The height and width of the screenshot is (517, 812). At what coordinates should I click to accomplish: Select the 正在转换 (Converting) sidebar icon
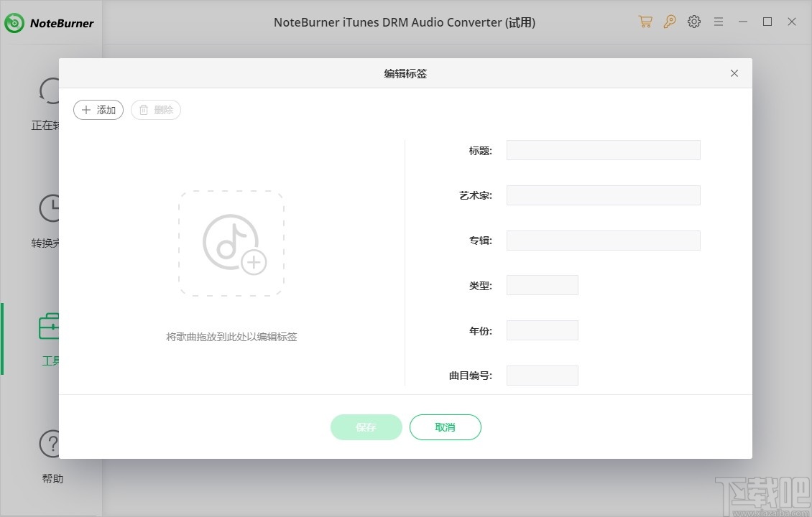tap(50, 92)
